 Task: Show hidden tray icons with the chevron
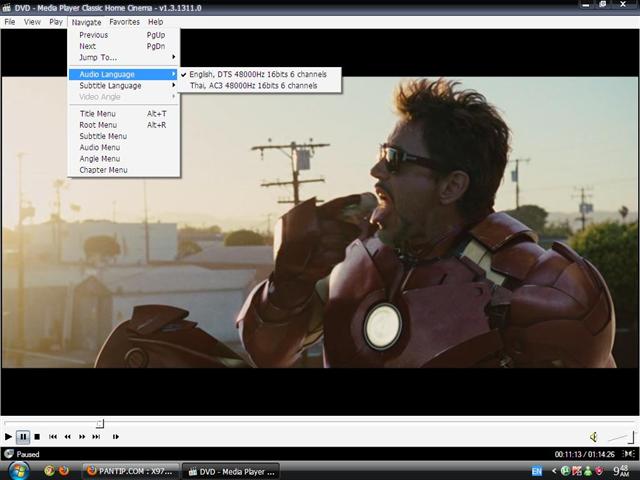pyautogui.click(x=554, y=471)
